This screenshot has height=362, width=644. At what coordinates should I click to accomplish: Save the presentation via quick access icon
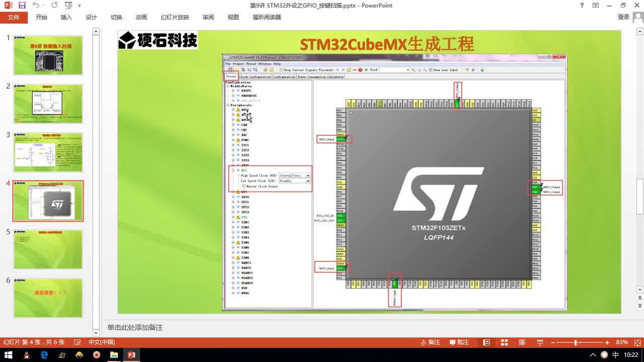[x=22, y=5]
